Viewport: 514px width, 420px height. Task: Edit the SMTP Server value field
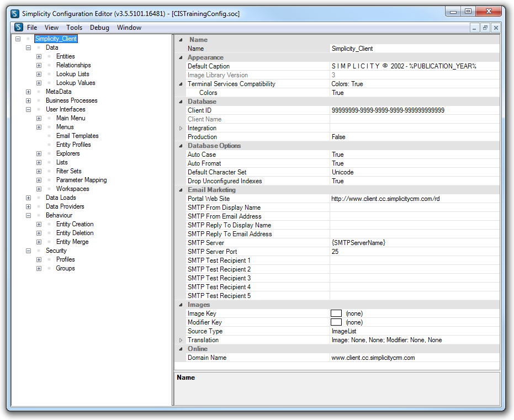[x=415, y=243]
